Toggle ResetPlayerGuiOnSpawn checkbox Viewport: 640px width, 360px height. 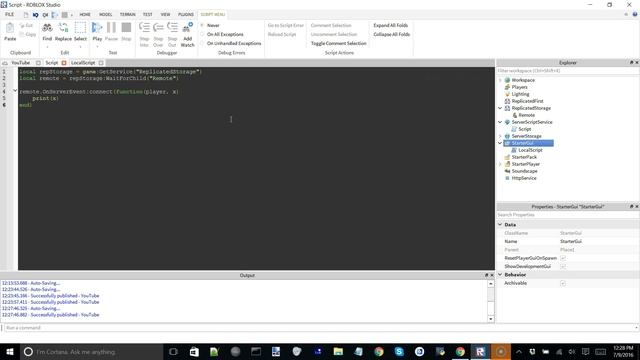coord(563,258)
